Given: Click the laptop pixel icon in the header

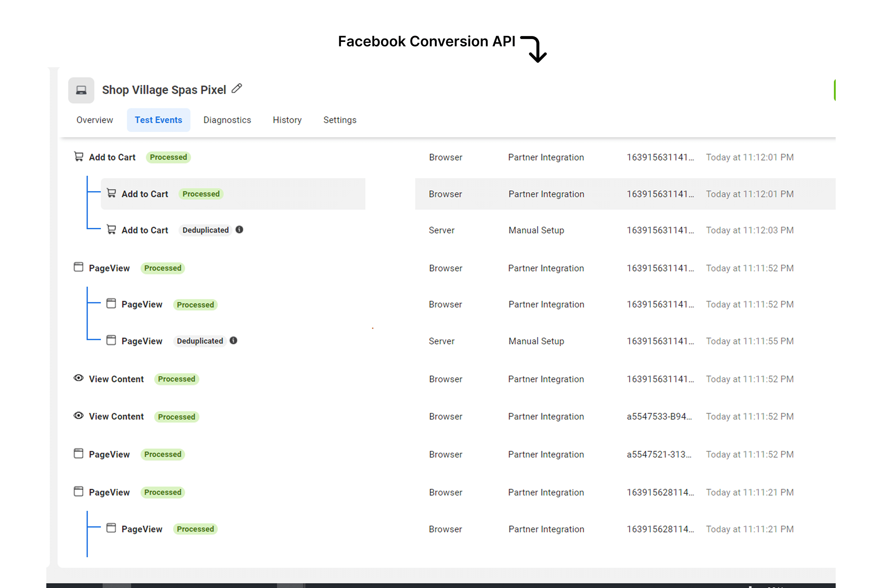Looking at the screenshot, I should (81, 90).
